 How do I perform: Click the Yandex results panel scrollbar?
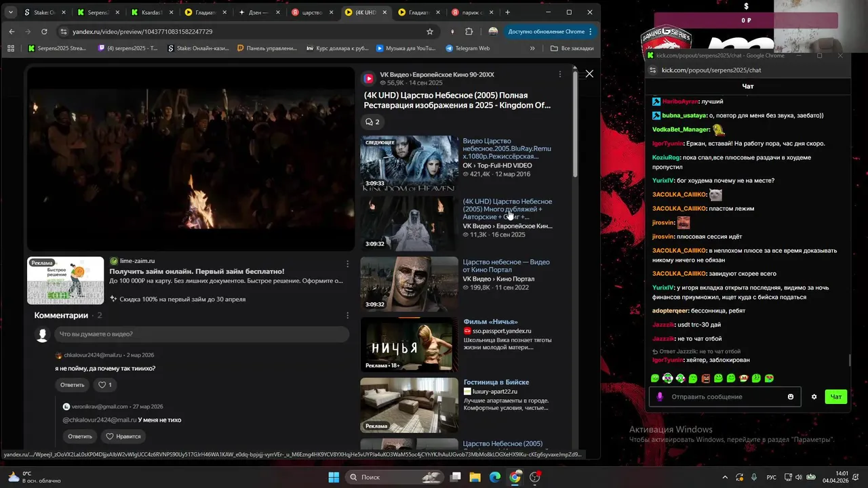click(x=576, y=125)
